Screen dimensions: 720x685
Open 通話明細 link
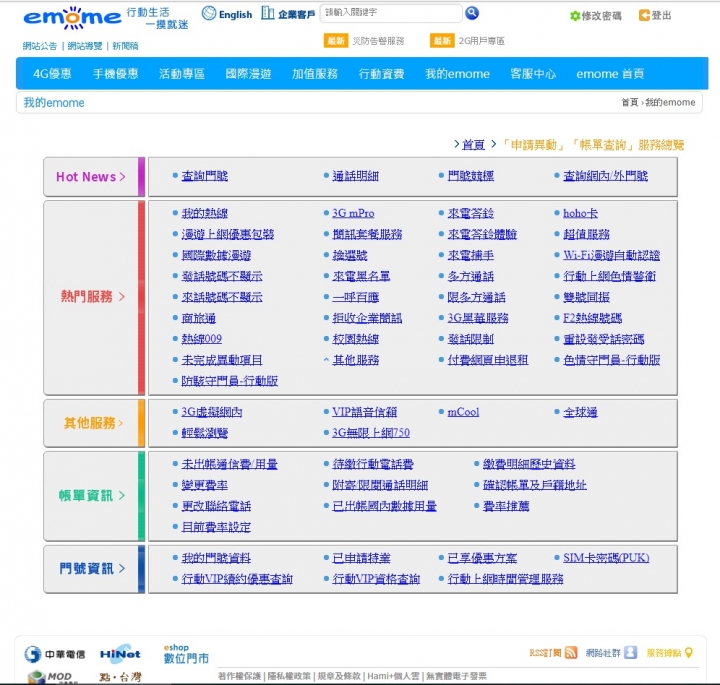356,176
